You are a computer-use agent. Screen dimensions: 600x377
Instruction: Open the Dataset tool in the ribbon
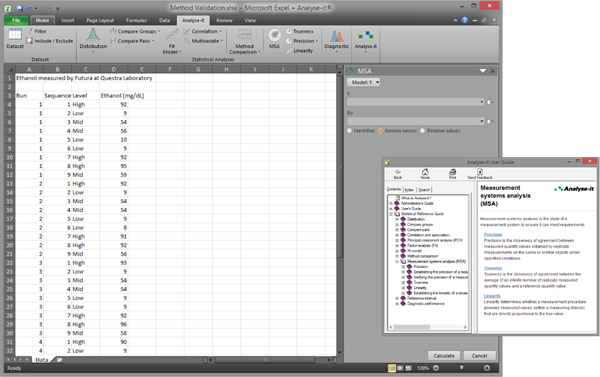click(15, 39)
